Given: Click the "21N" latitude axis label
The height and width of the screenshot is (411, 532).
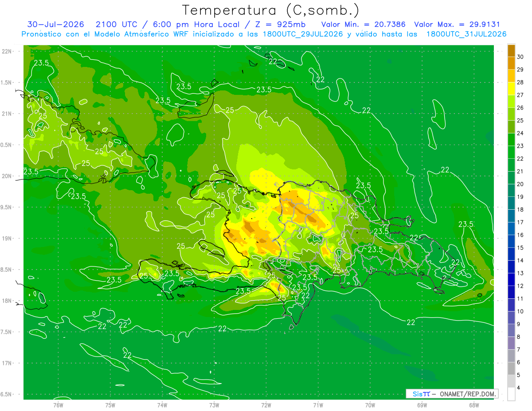Looking at the screenshot, I should [x=8, y=114].
